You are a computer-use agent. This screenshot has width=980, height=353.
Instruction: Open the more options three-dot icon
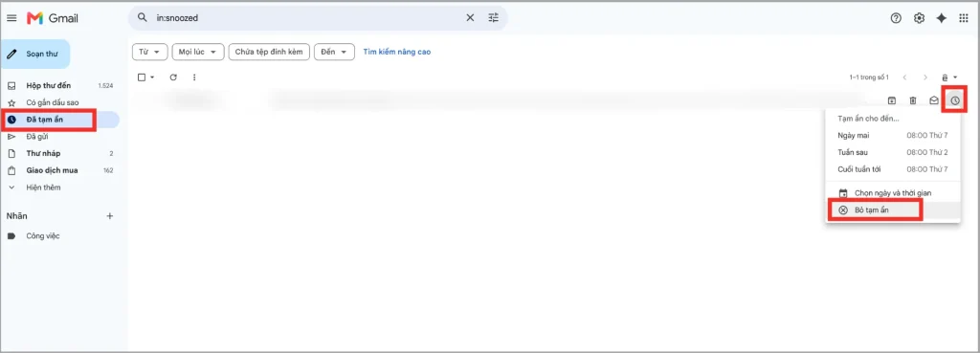(194, 77)
